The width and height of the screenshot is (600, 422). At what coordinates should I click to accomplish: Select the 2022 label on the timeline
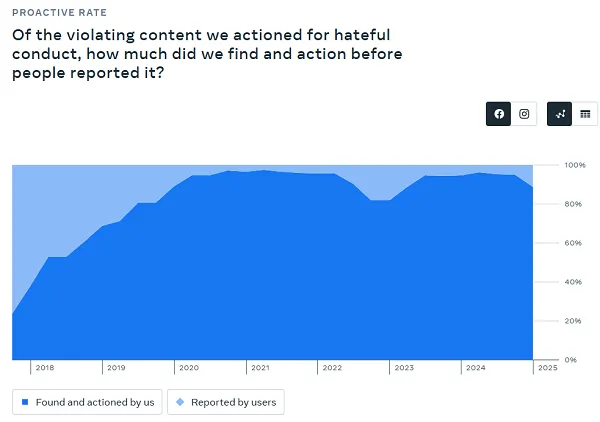tap(331, 368)
